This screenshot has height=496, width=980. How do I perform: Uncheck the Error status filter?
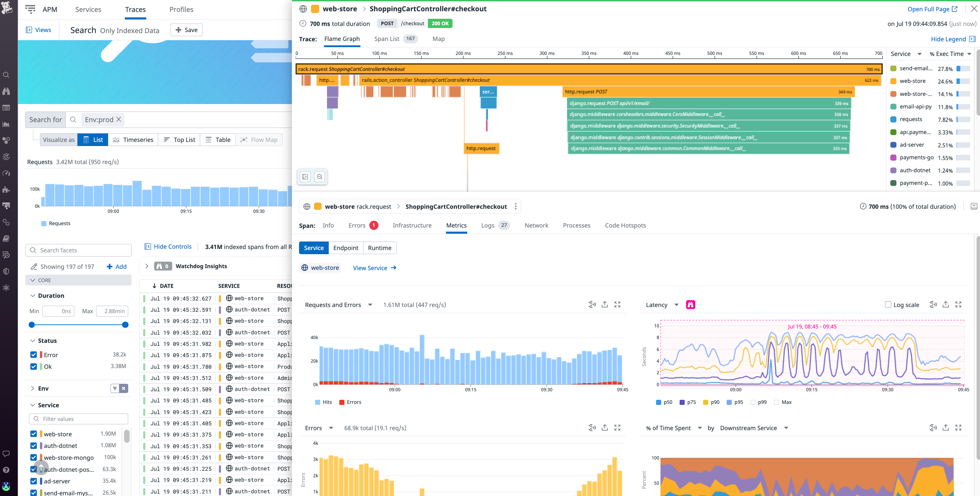(33, 355)
